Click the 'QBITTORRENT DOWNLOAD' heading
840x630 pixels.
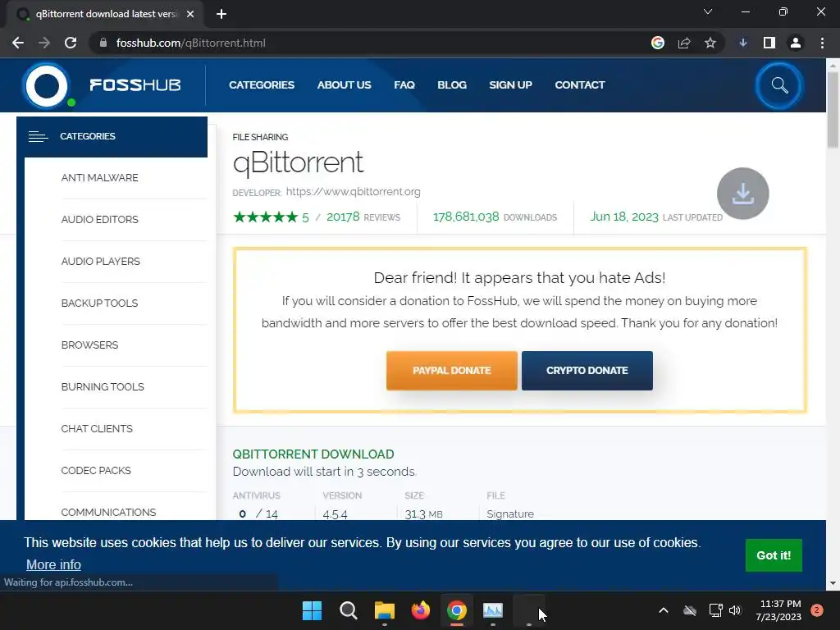tap(313, 454)
